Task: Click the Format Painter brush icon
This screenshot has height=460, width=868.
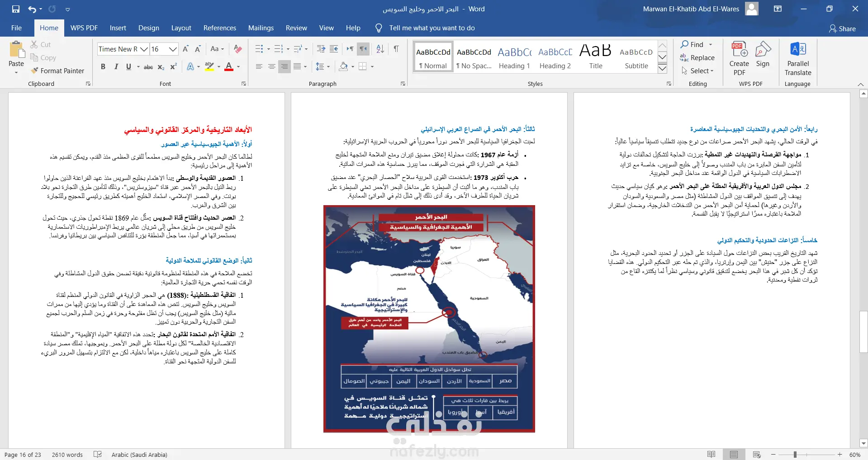Action: [x=34, y=70]
